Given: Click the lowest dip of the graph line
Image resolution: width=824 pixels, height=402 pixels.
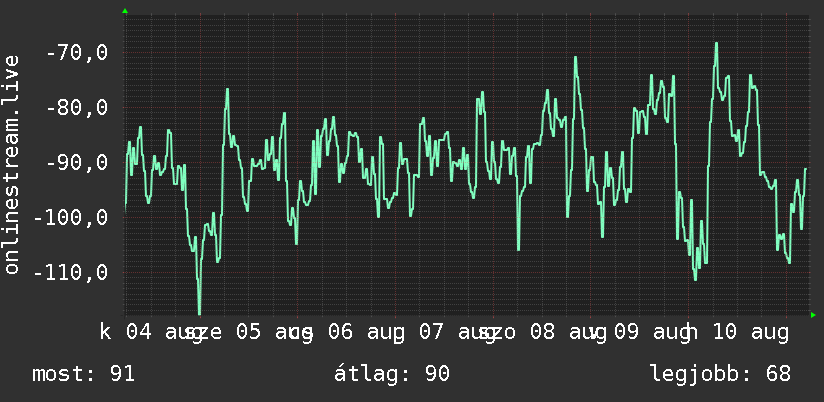Looking at the screenshot, I should 199,313.
